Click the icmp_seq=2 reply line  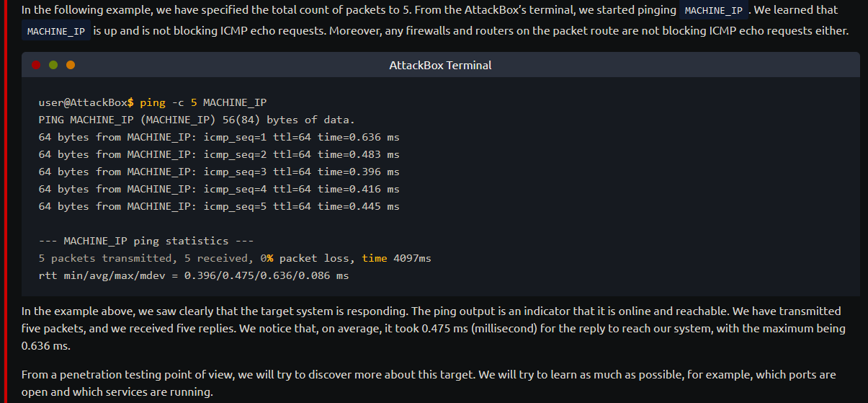[x=219, y=154]
